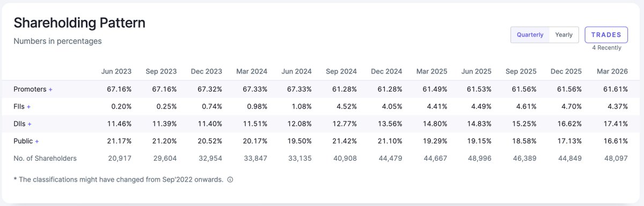
Task: Open the TRADES button
Action: [606, 34]
